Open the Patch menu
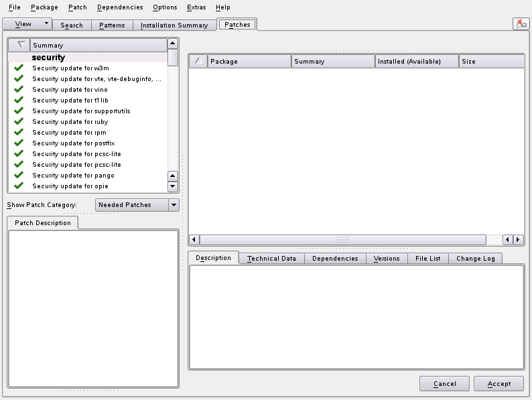This screenshot has width=532, height=400. click(78, 7)
